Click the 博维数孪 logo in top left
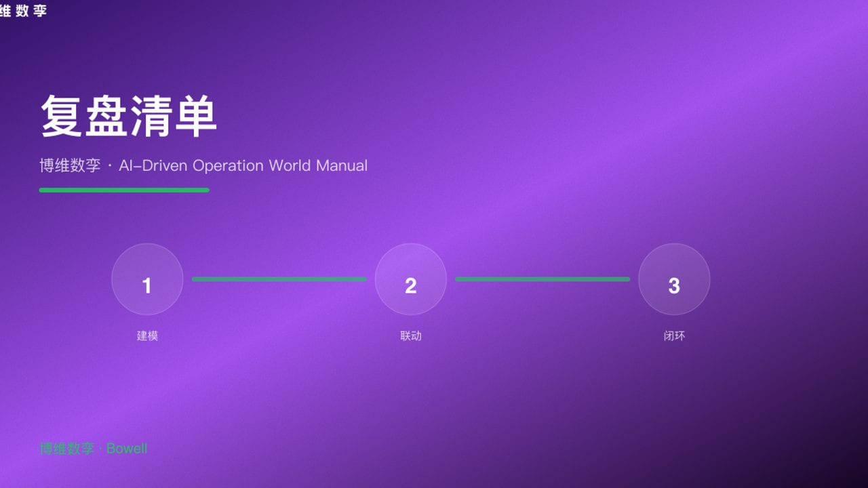The width and height of the screenshot is (868, 488). click(23, 11)
